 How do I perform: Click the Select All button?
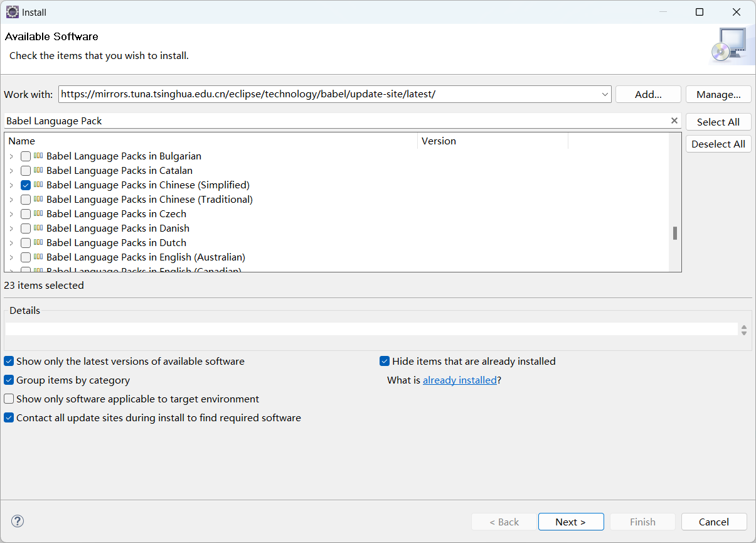click(718, 122)
